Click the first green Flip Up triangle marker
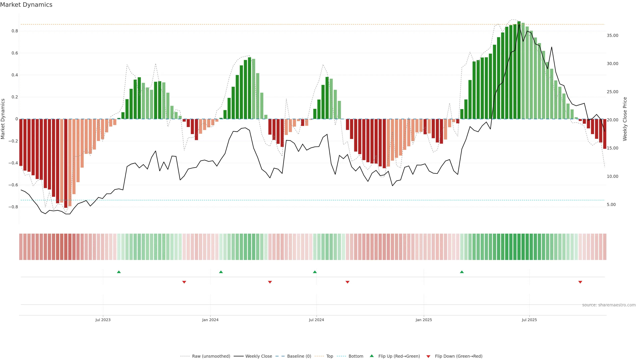Screen dimensions: 644x362 click(x=119, y=272)
